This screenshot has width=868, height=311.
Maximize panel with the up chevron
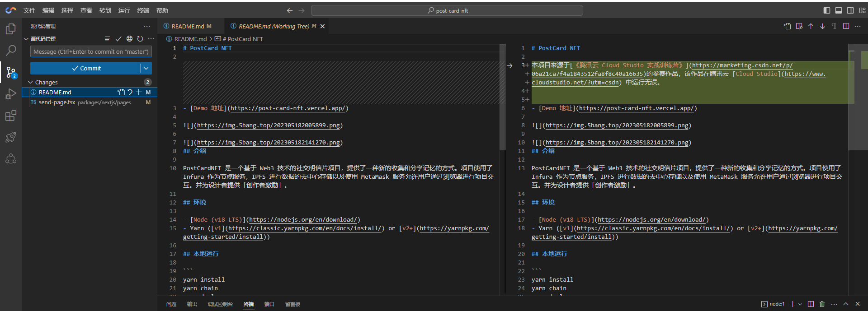(846, 304)
